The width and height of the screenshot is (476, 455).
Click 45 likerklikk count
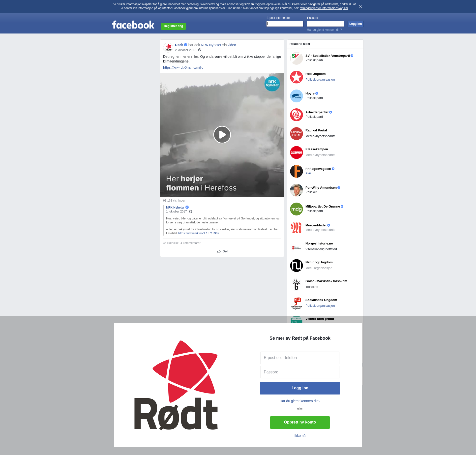(171, 243)
